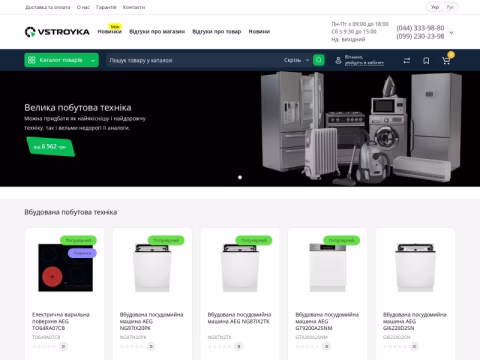Open Вбудована посудомийна машина AEG NG97IX20PK title
Viewport: 480px width, 360px height.
click(151, 321)
